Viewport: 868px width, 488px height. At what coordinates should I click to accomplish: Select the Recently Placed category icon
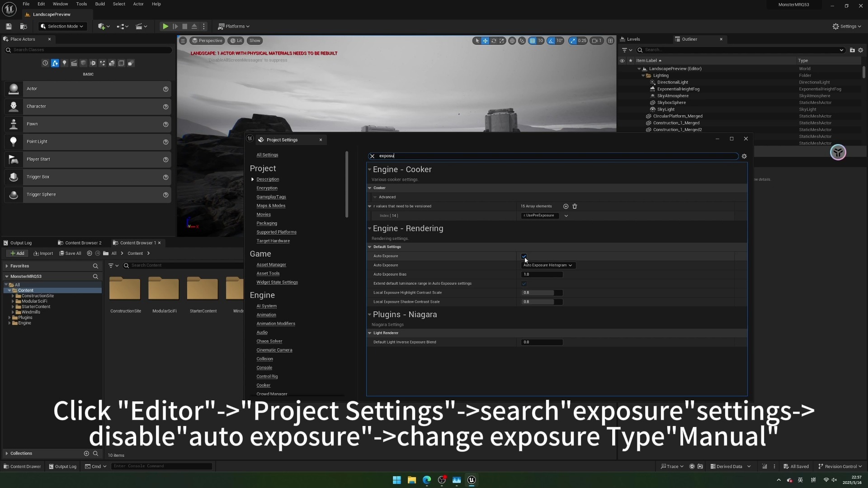coord(45,63)
